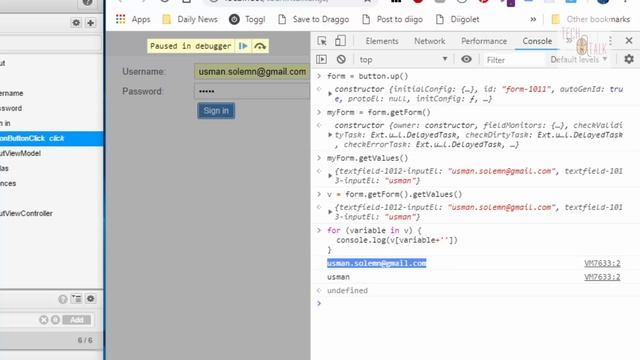The height and width of the screenshot is (360, 640).
Task: Step over next function call icon
Action: [x=260, y=46]
